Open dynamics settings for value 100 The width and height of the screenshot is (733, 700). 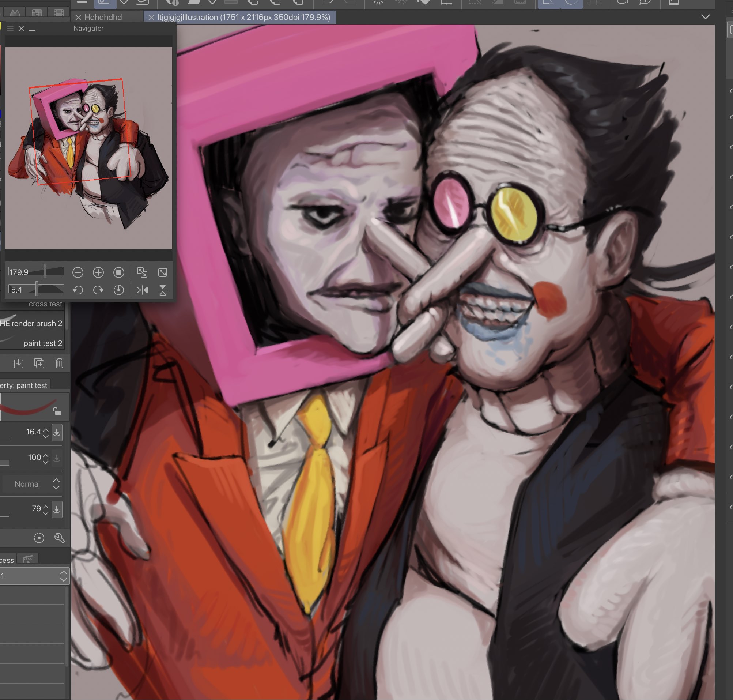[57, 458]
